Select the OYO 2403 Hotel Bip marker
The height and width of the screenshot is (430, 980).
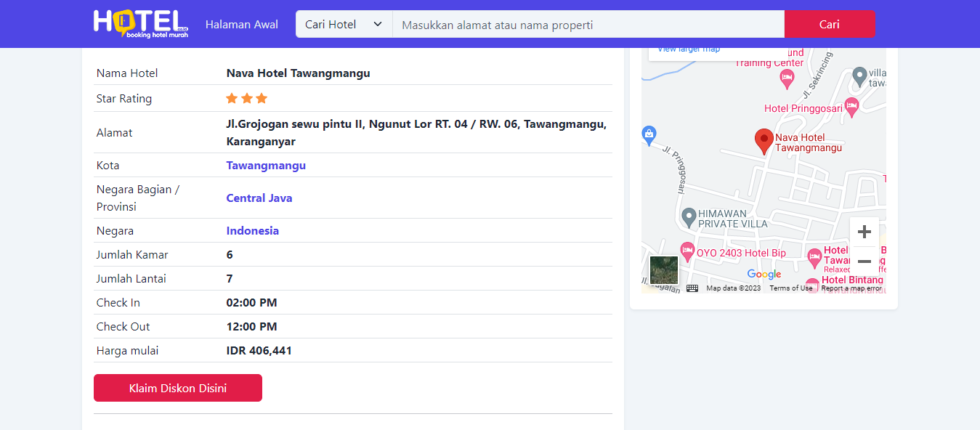687,252
